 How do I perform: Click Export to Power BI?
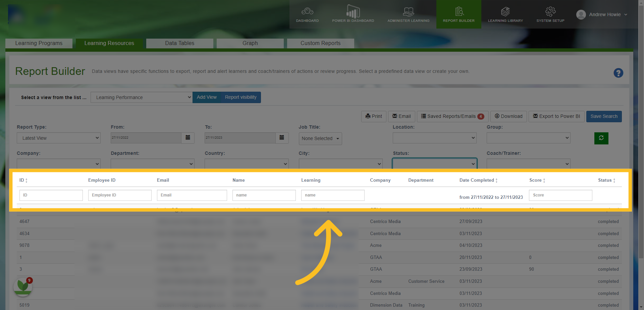pyautogui.click(x=556, y=117)
